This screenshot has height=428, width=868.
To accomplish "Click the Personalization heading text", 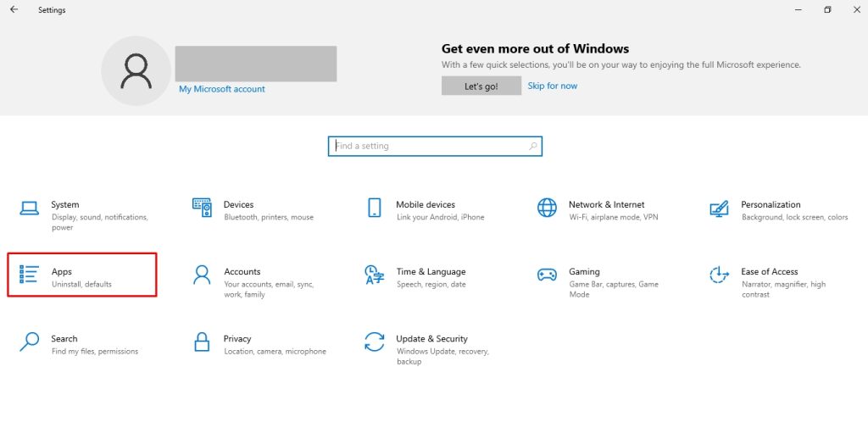I will coord(771,204).
